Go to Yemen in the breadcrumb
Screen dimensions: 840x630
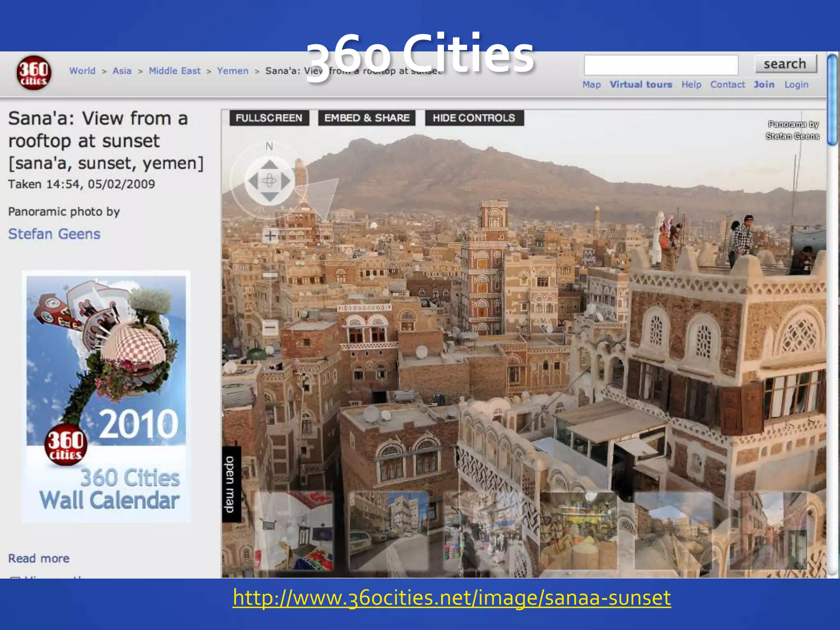point(233,71)
